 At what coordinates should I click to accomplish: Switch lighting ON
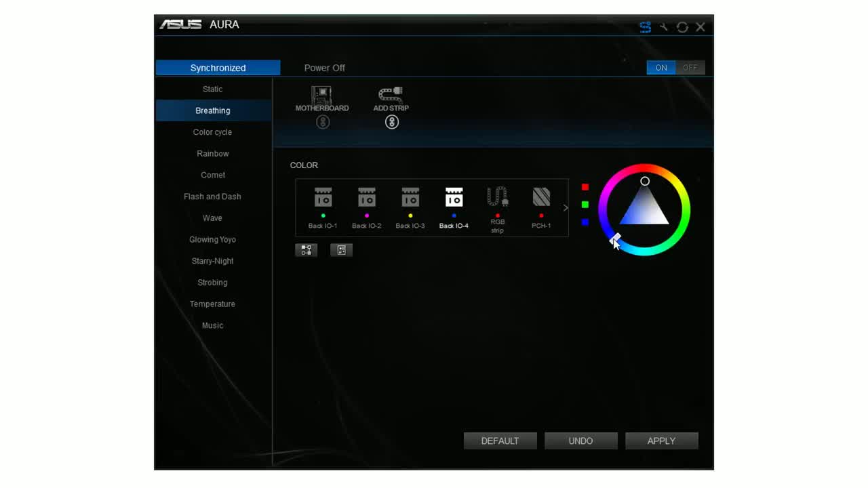[x=661, y=68]
